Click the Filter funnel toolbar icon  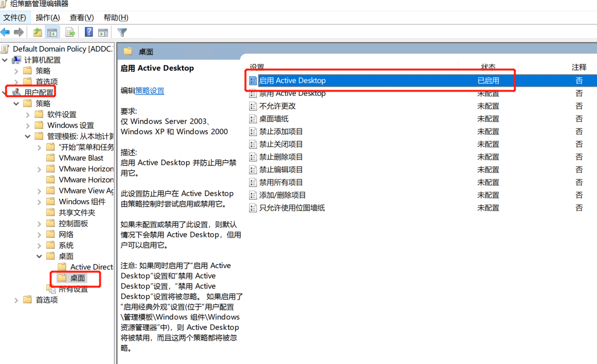pyautogui.click(x=123, y=32)
